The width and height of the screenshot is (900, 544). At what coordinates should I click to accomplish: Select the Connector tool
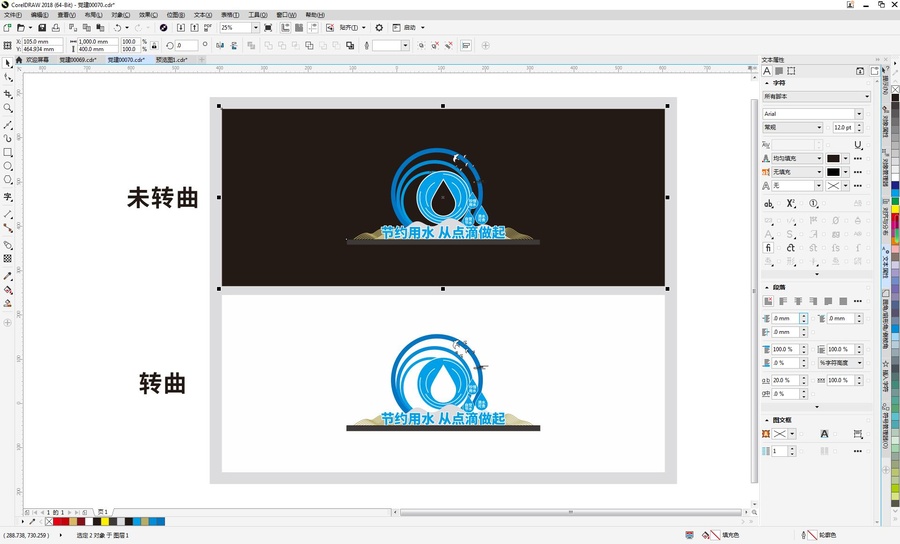tap(7, 228)
